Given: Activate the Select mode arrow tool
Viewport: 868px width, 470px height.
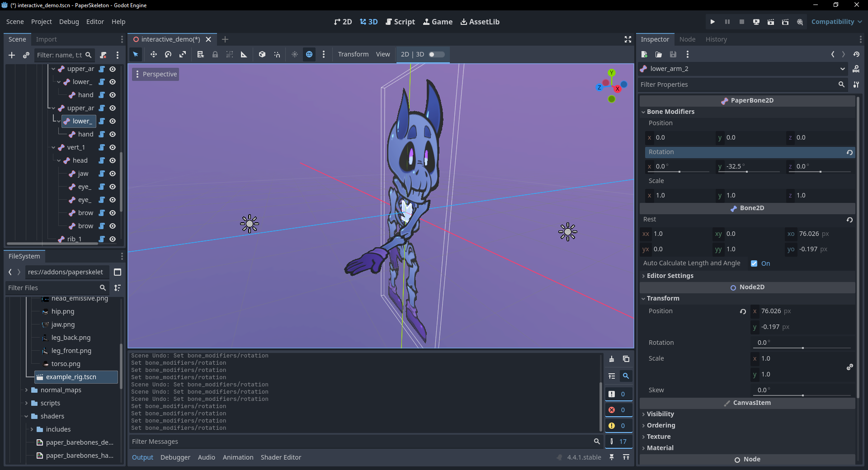Looking at the screenshot, I should point(136,54).
